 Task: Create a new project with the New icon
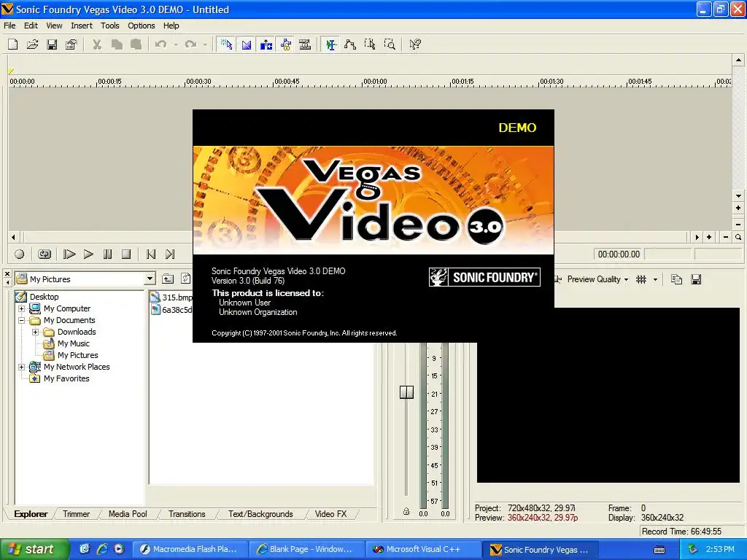[x=13, y=44]
